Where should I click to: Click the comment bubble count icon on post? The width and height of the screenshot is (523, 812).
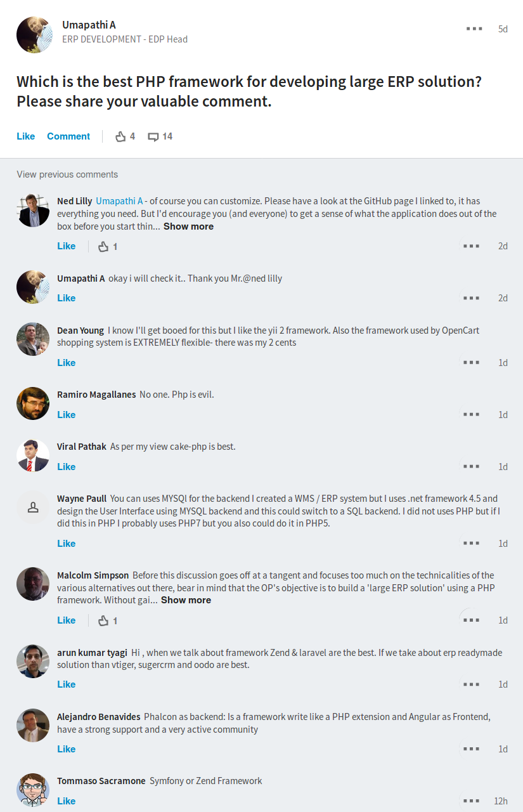(x=153, y=136)
